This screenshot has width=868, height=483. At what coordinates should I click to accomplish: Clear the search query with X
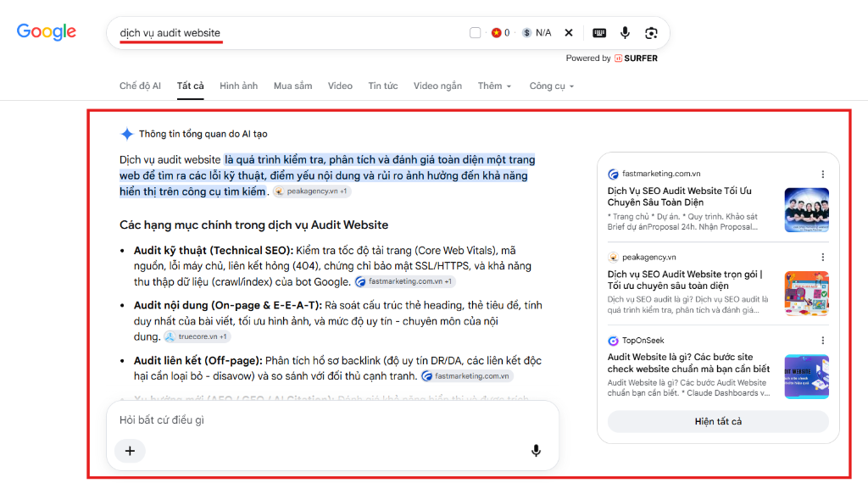tap(569, 33)
